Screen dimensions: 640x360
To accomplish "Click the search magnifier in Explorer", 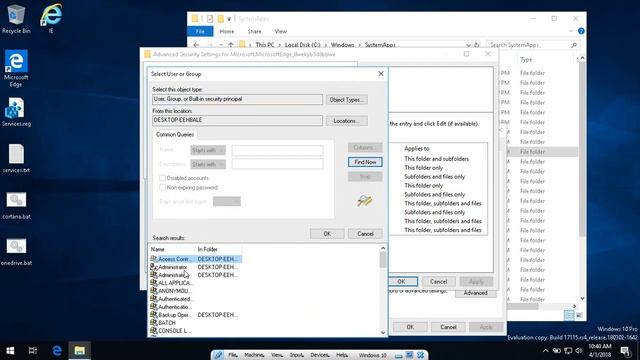I will (574, 45).
